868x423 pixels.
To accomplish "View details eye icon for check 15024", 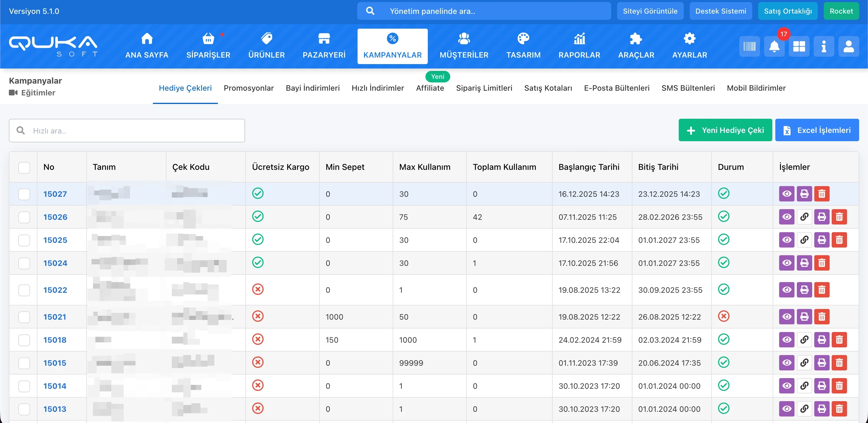I will 787,263.
